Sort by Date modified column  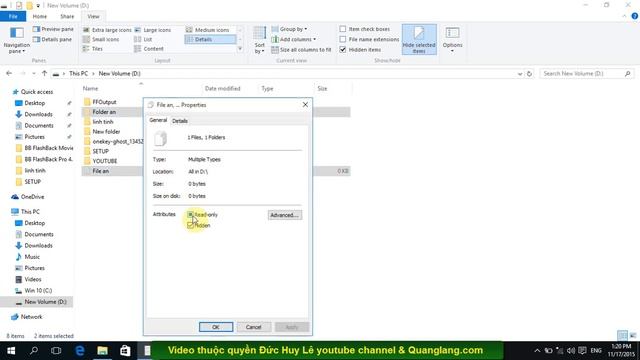[x=223, y=89]
